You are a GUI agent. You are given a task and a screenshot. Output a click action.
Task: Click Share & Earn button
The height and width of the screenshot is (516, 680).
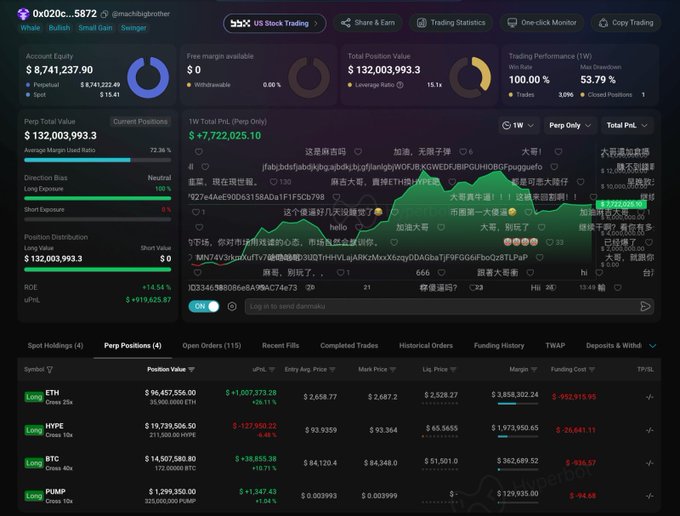tap(367, 23)
